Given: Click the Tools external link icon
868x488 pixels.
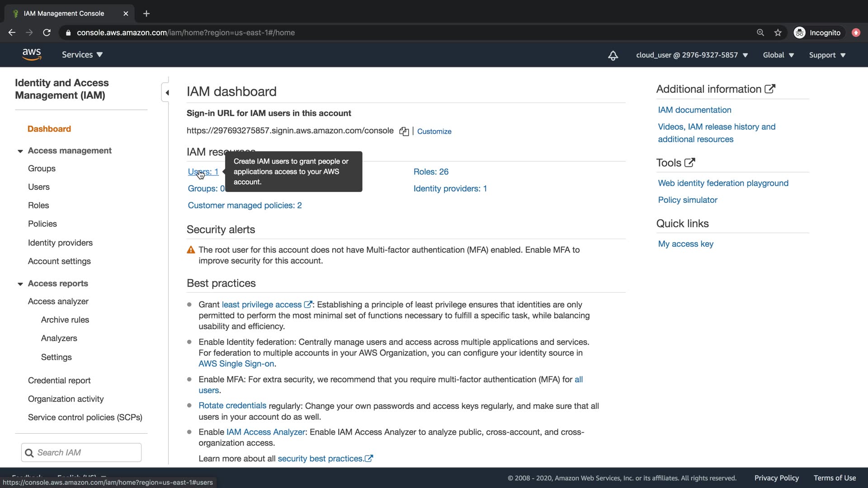Looking at the screenshot, I should pos(689,163).
